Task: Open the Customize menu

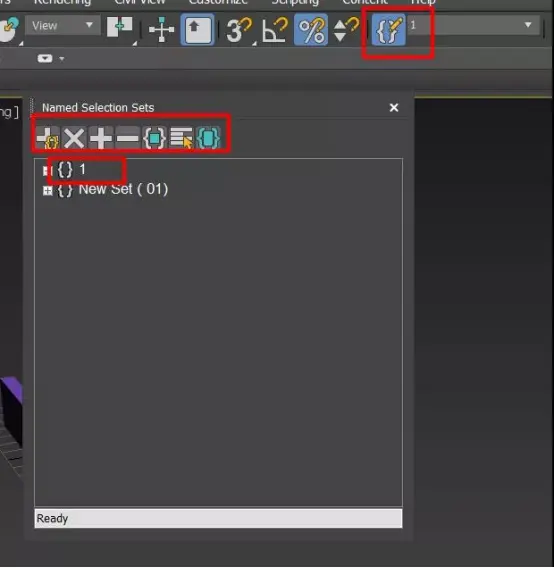Action: point(218,2)
